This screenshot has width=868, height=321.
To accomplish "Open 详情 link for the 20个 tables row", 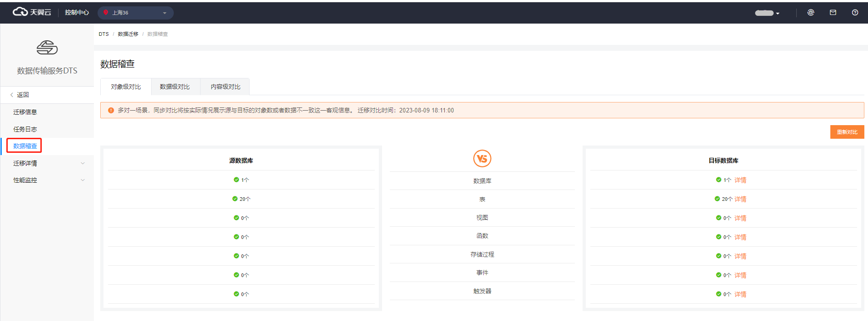I will pos(740,199).
